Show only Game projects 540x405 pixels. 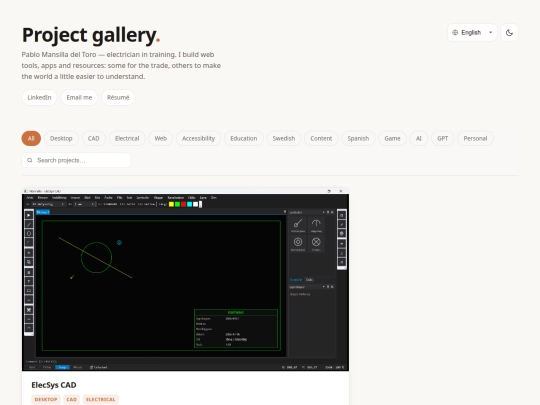click(x=392, y=138)
